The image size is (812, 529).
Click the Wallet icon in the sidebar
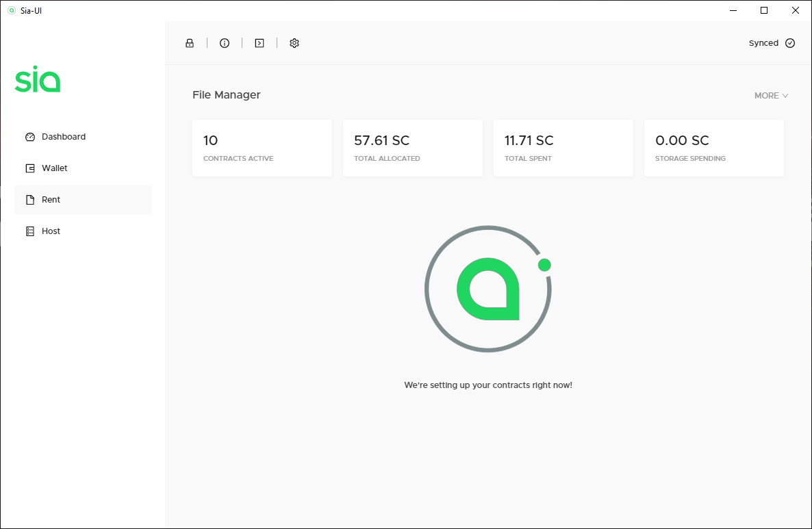30,168
